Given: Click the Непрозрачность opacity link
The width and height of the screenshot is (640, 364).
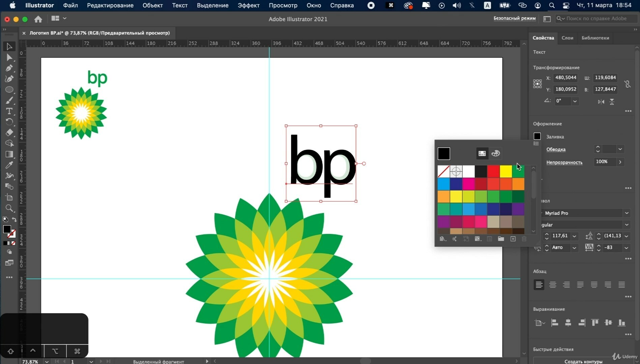Looking at the screenshot, I should 564,162.
